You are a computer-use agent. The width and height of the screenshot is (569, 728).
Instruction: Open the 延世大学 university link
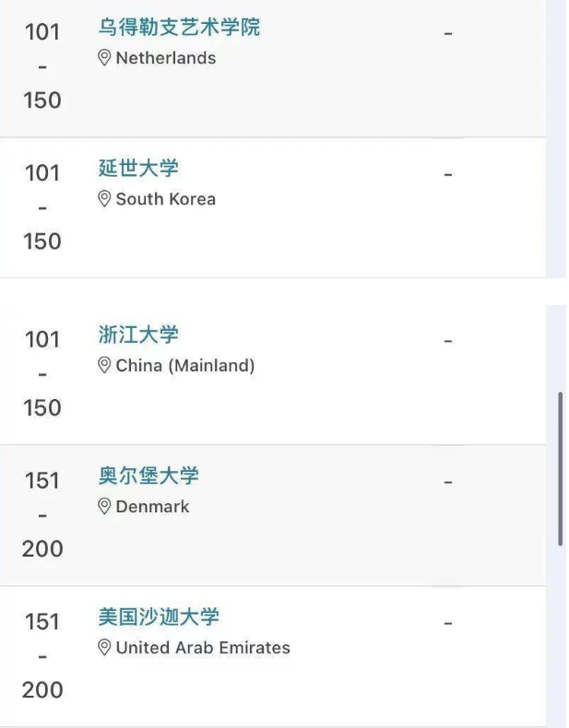pyautogui.click(x=138, y=168)
